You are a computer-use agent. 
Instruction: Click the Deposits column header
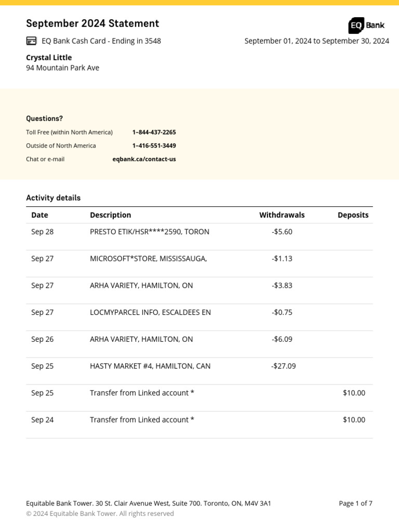[353, 215]
